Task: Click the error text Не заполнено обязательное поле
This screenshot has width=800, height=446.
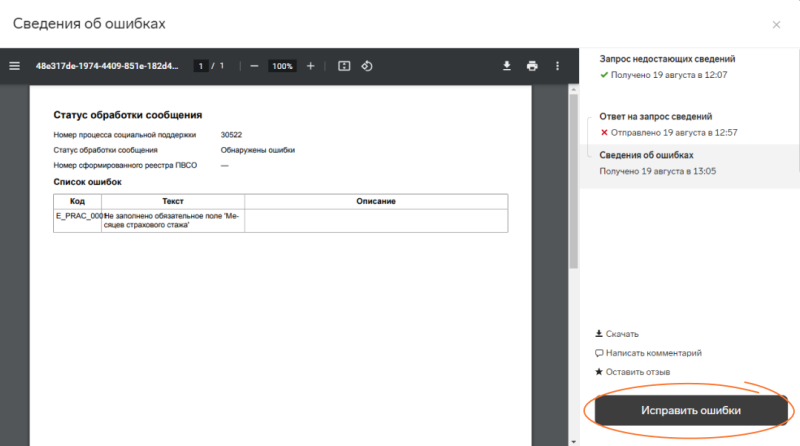Action: click(171, 220)
